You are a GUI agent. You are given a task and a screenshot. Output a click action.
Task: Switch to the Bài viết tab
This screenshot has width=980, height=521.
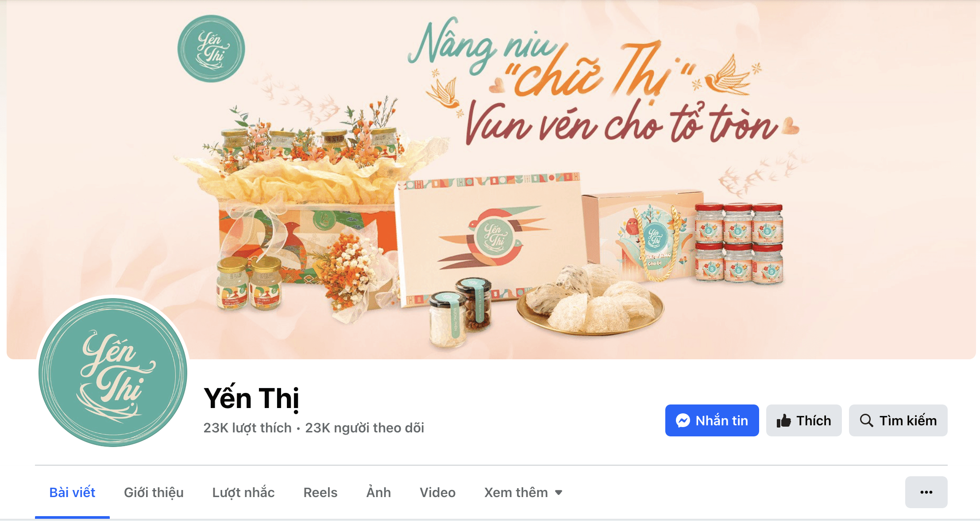pyautogui.click(x=72, y=493)
